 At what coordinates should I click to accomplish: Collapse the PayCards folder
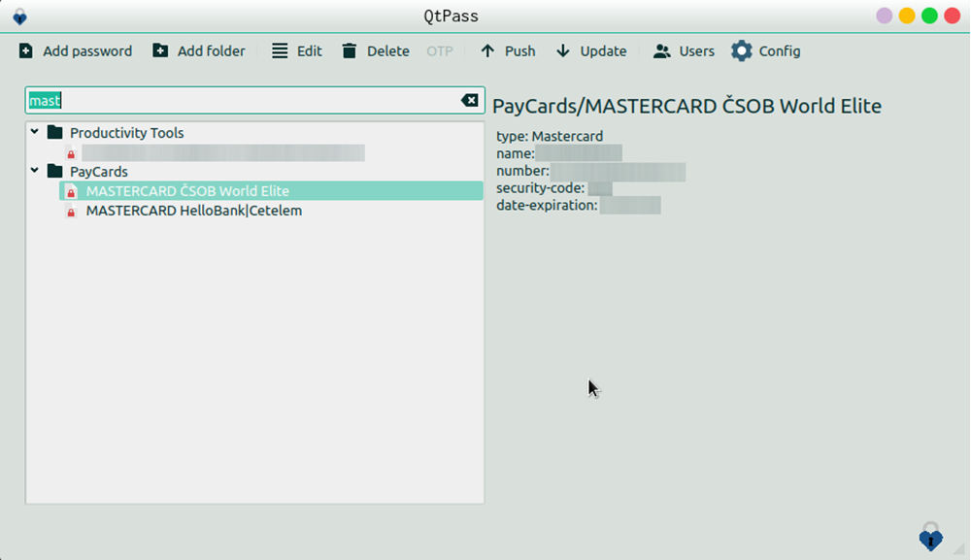pyautogui.click(x=35, y=171)
